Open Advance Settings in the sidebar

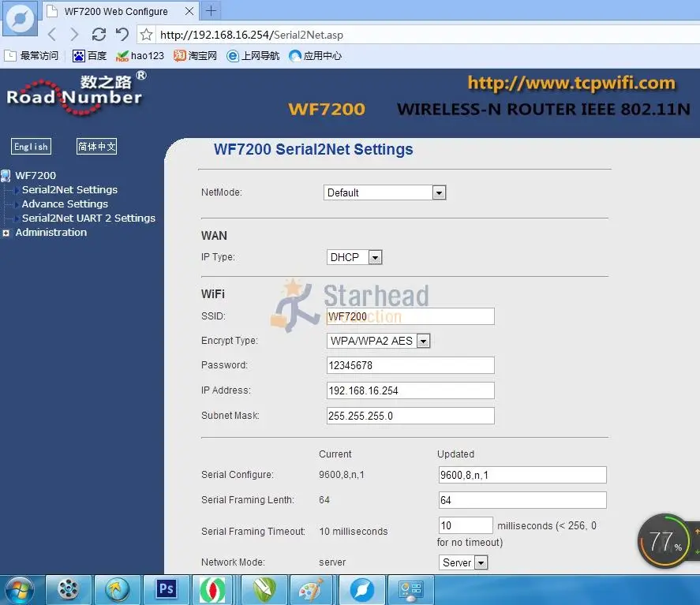(x=65, y=204)
